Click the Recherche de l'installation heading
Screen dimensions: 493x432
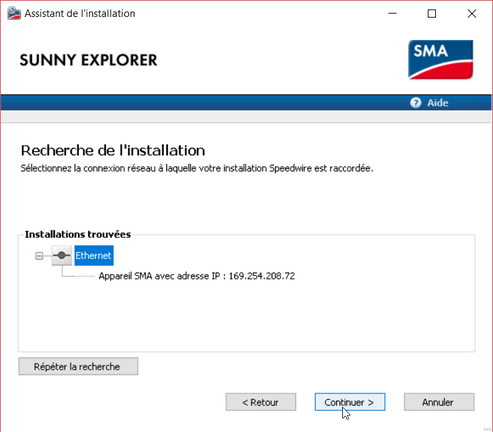pos(113,151)
